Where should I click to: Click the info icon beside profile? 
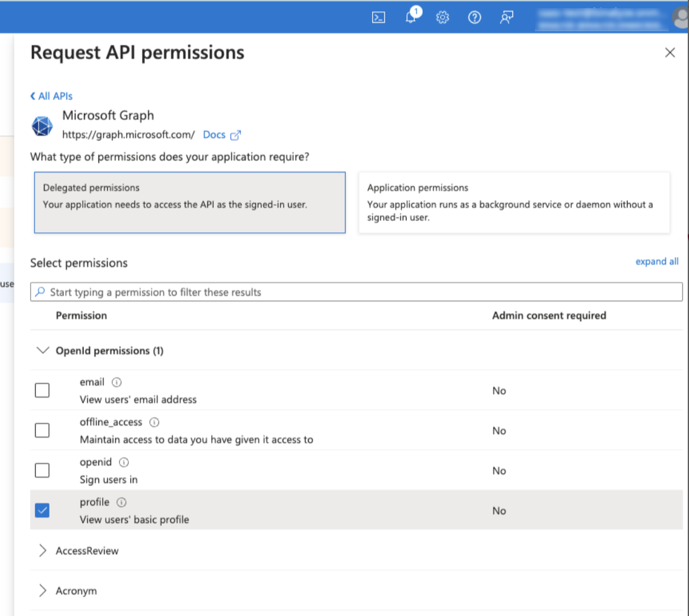pos(122,503)
